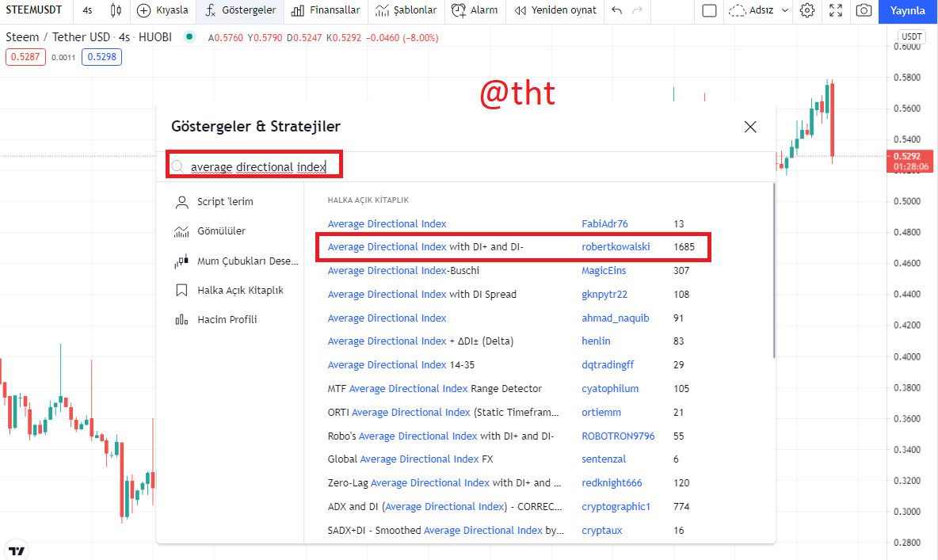Open the Finansallar financials menu
Screen dimensions: 938x560
[326, 10]
